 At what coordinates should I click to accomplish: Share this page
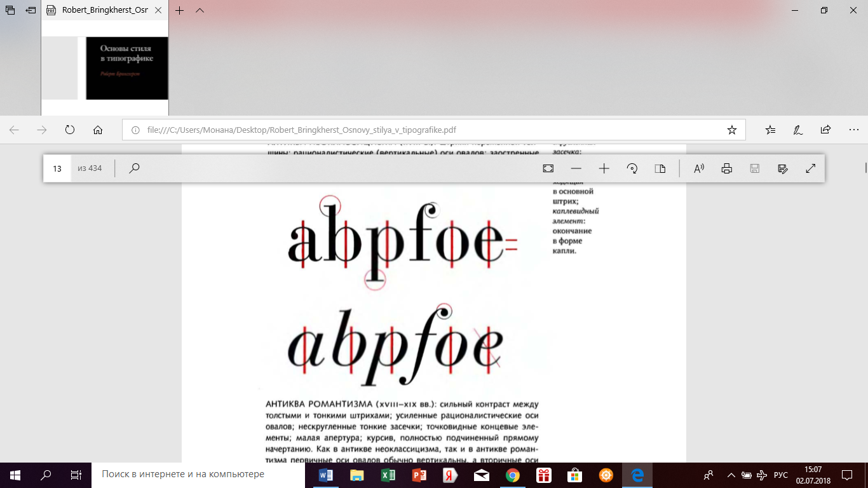[825, 130]
